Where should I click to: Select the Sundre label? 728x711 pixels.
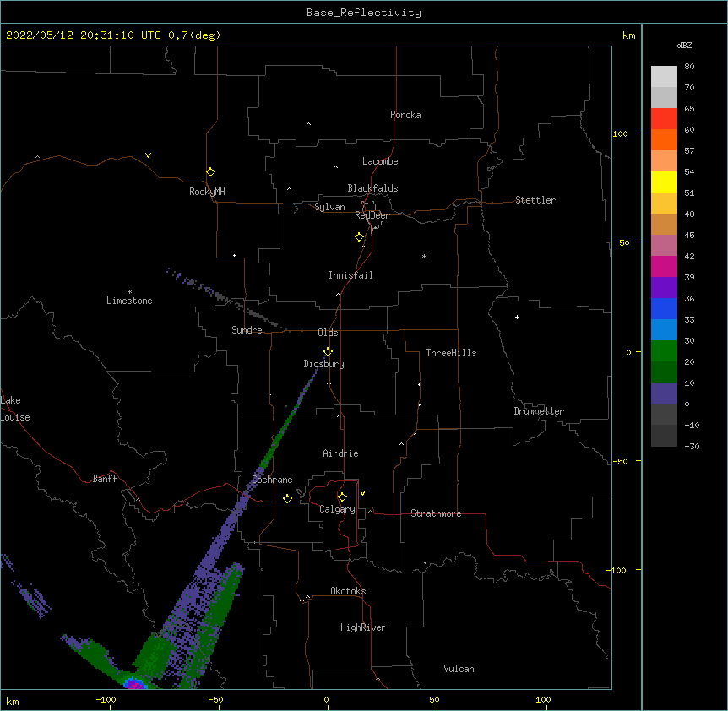pyautogui.click(x=247, y=330)
